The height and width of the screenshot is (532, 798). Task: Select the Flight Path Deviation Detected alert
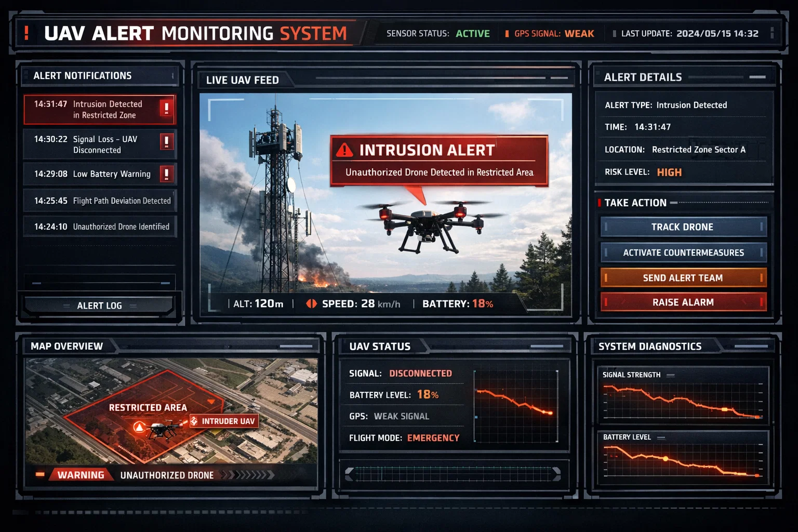pyautogui.click(x=100, y=201)
